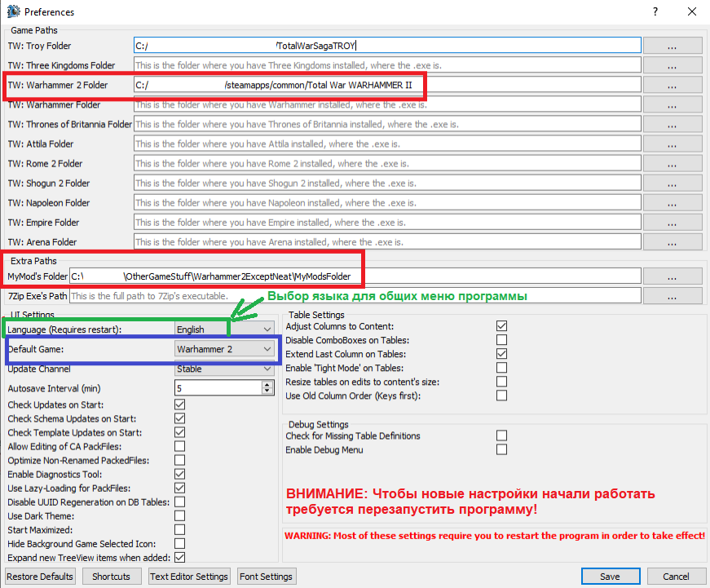710x588 pixels.
Task: Browse for the Shogun 2 folder
Action: (x=673, y=183)
